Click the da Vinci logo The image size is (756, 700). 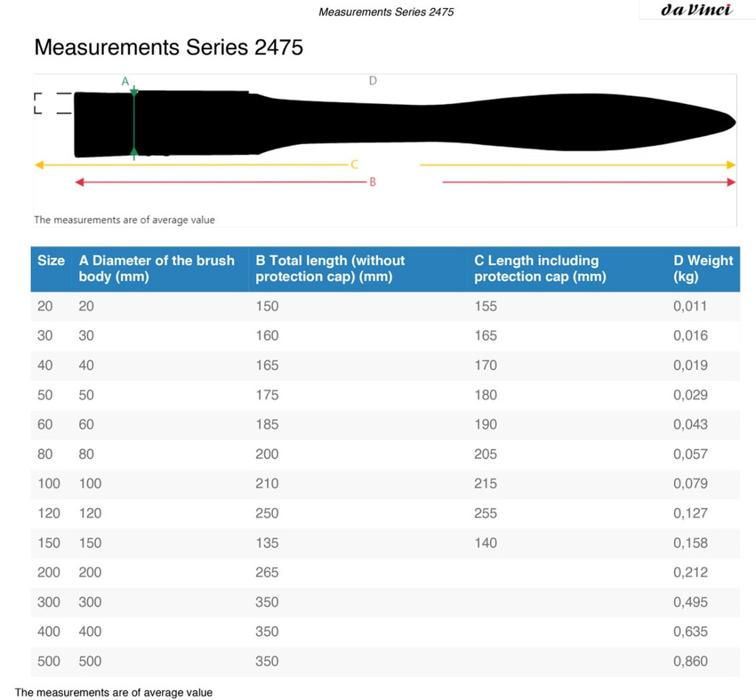pos(696,10)
